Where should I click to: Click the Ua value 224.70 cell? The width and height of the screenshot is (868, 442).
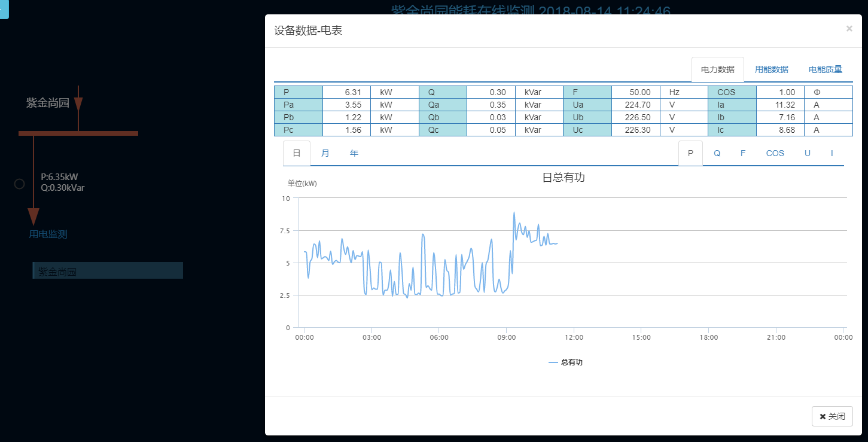click(x=635, y=105)
